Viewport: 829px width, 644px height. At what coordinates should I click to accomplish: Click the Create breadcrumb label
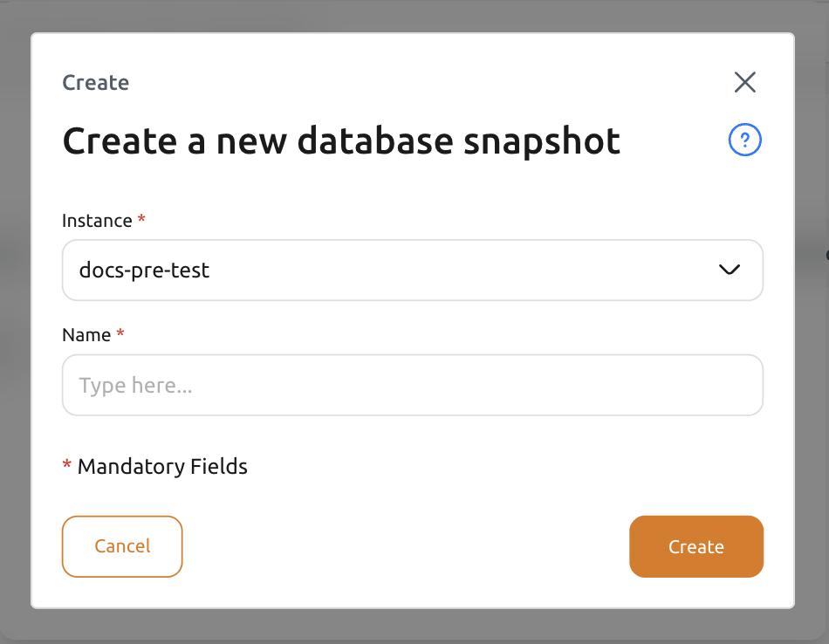click(95, 82)
